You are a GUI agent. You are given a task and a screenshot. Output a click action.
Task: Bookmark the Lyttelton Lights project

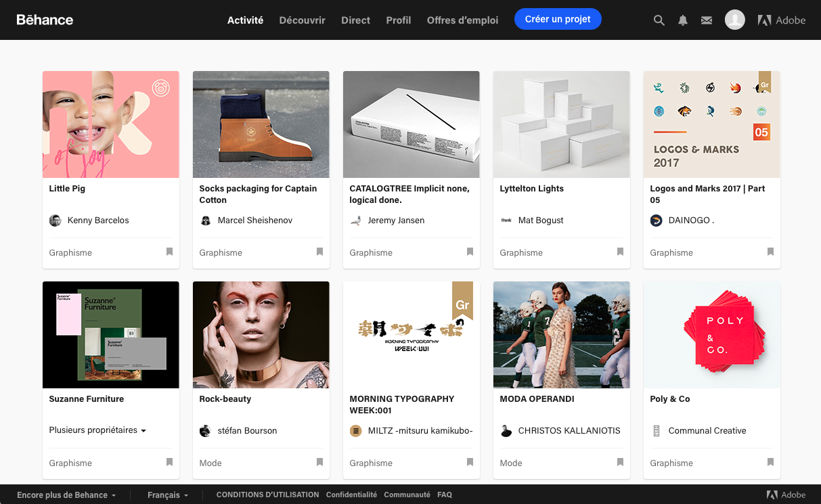(620, 252)
